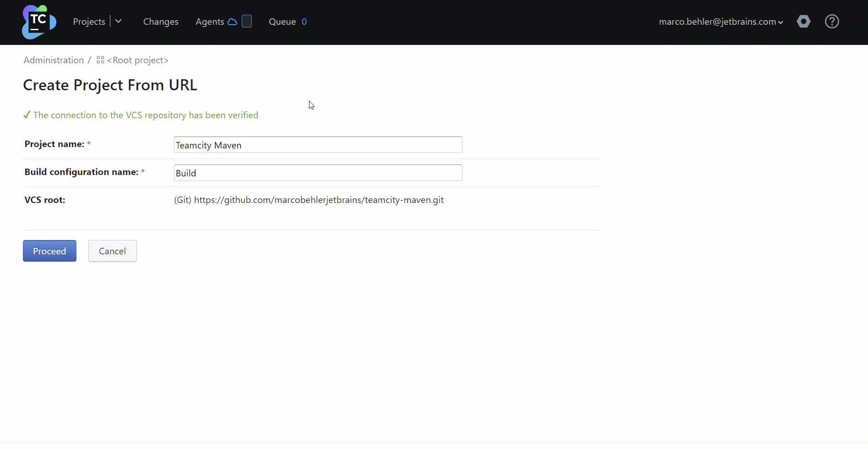
Task: Click the cloud agents icon
Action: [x=233, y=22]
